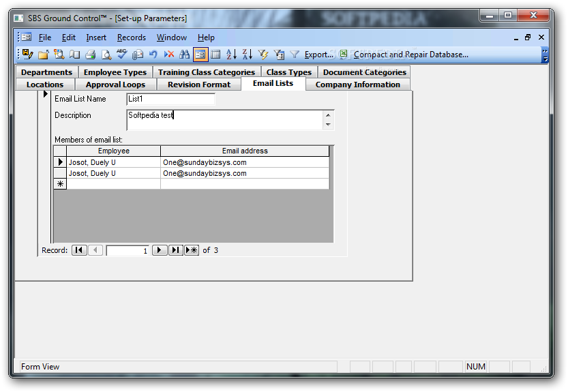
Task: Open the Edit menu
Action: [68, 37]
